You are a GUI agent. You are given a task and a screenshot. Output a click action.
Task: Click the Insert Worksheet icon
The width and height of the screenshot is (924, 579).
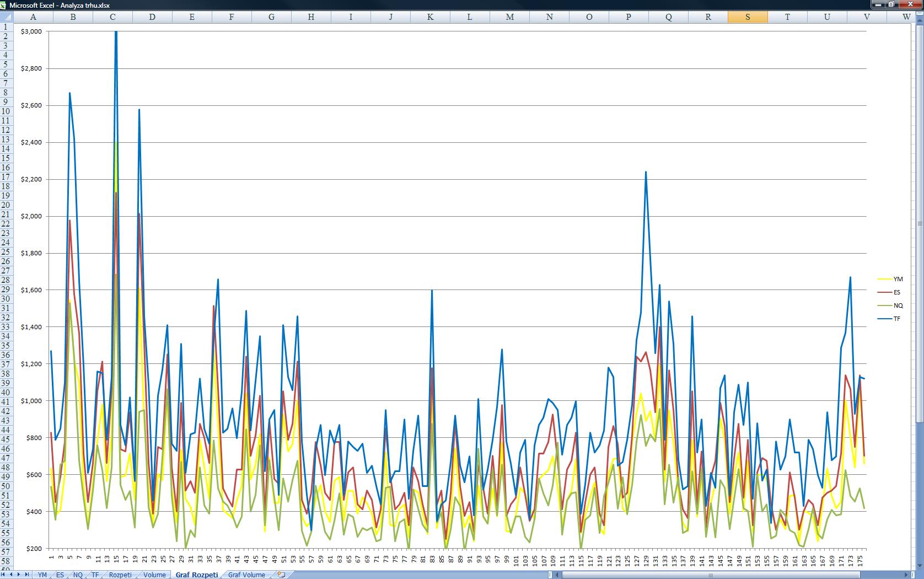[281, 575]
